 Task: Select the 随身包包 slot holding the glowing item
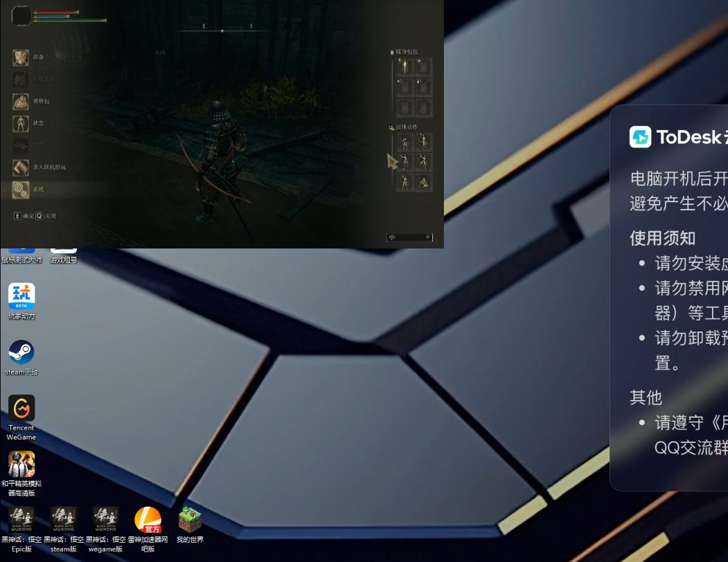pyautogui.click(x=405, y=67)
